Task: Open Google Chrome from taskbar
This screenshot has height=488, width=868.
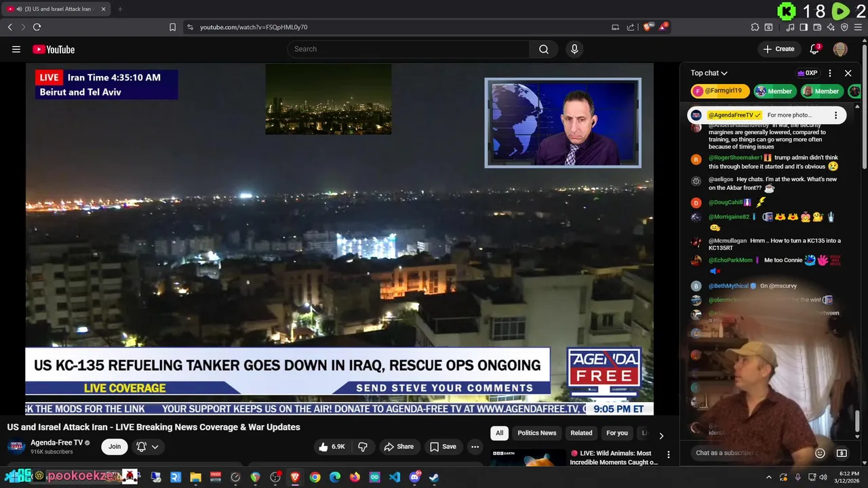Action: click(315, 477)
